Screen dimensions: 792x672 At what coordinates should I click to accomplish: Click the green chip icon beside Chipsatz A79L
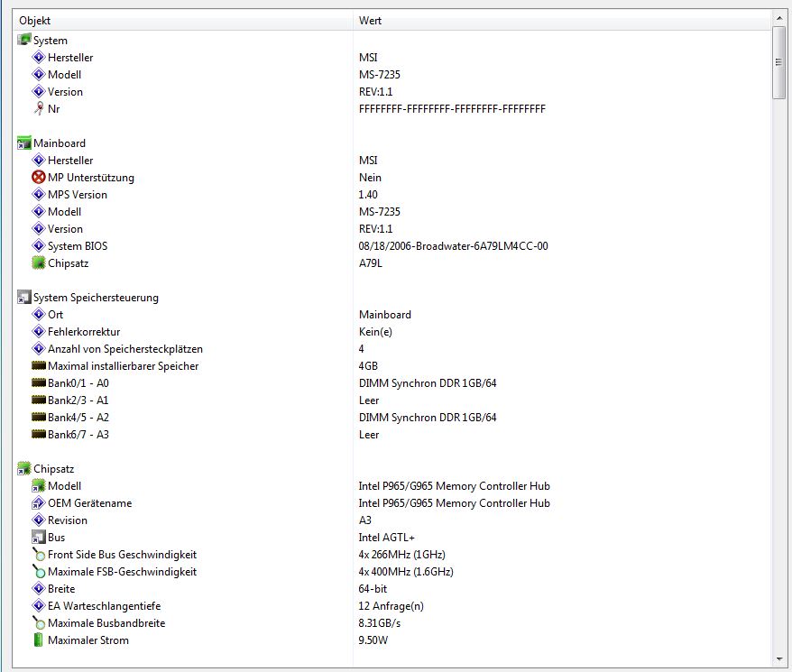[x=39, y=262]
